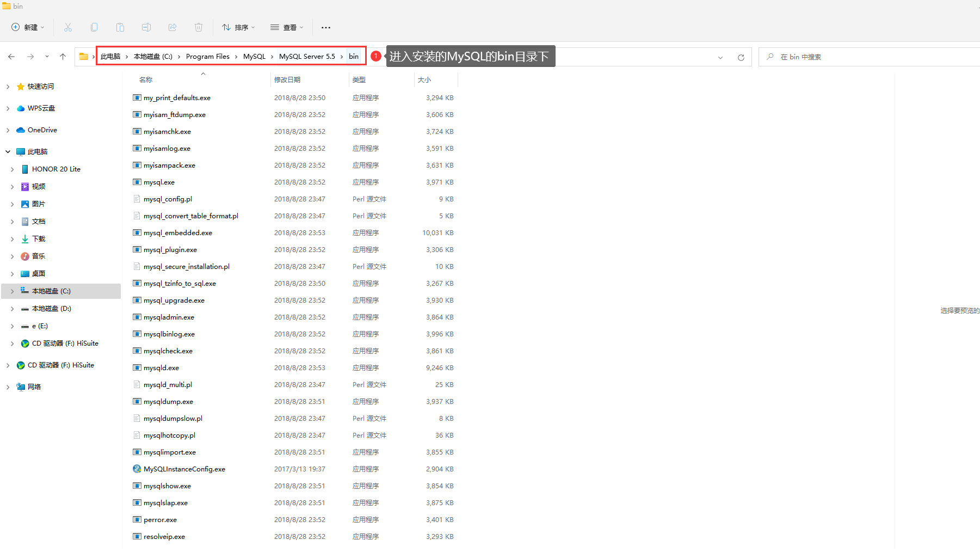Select resolveip.exe file name
This screenshot has height=552, width=980.
click(164, 536)
